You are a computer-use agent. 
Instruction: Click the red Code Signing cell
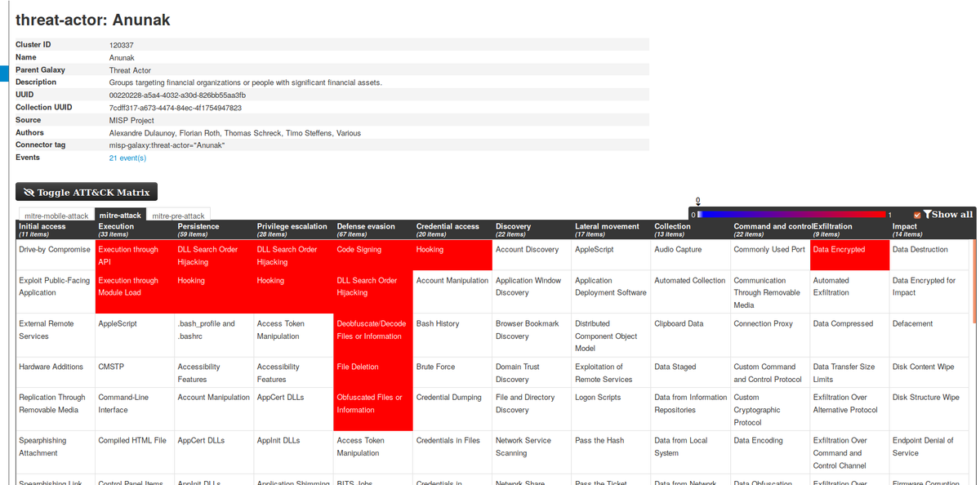(373, 256)
